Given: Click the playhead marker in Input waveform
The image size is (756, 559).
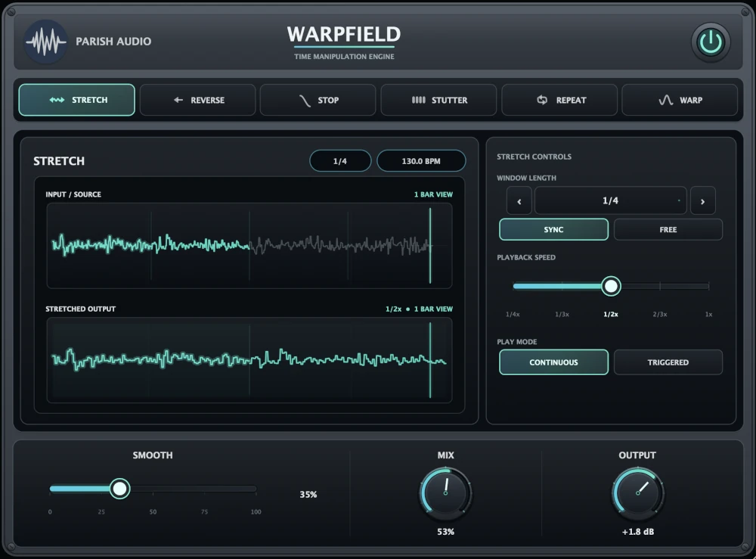Looking at the screenshot, I should point(430,246).
